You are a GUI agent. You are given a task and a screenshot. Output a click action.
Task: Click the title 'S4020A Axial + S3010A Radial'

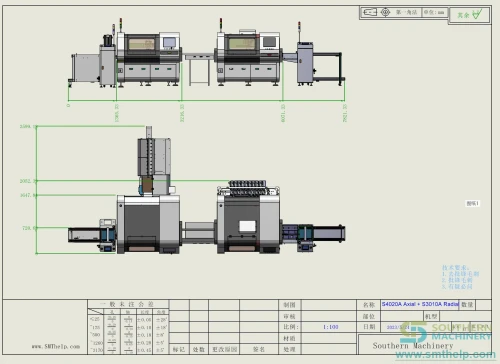[x=420, y=304]
